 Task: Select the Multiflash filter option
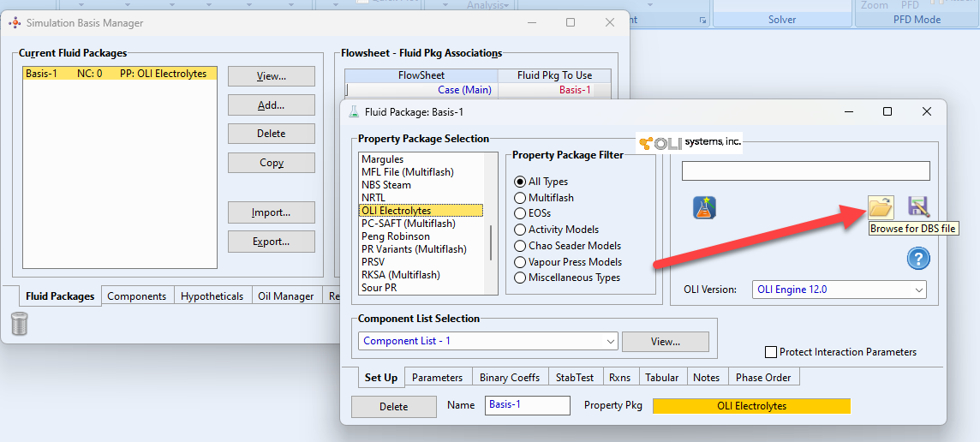[x=519, y=198]
